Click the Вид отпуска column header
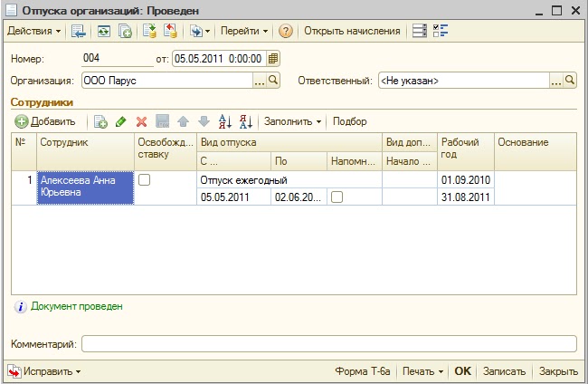588x384 pixels. [289, 142]
